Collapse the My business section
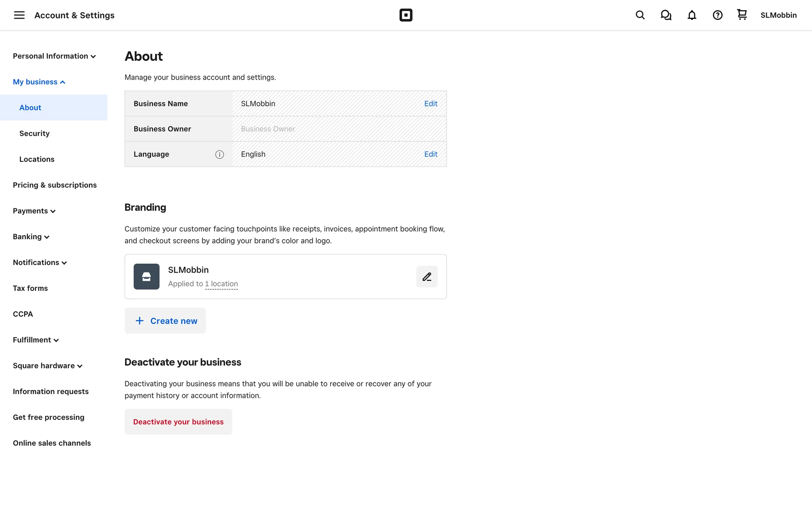The height and width of the screenshot is (508, 812). point(39,82)
